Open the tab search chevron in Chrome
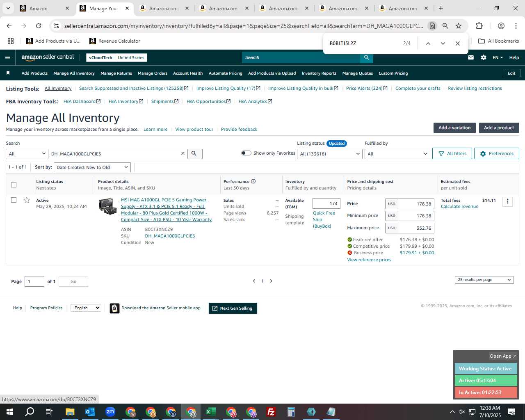This screenshot has height=420, width=525. (x=8, y=8)
